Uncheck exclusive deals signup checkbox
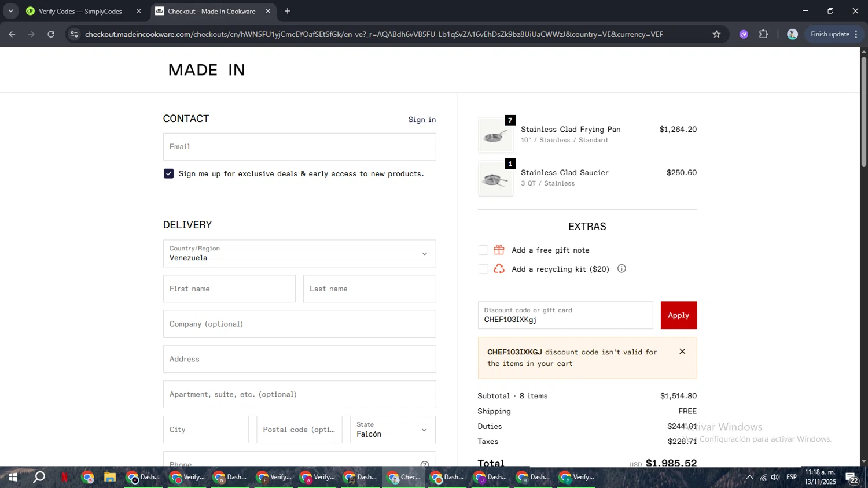 click(168, 173)
